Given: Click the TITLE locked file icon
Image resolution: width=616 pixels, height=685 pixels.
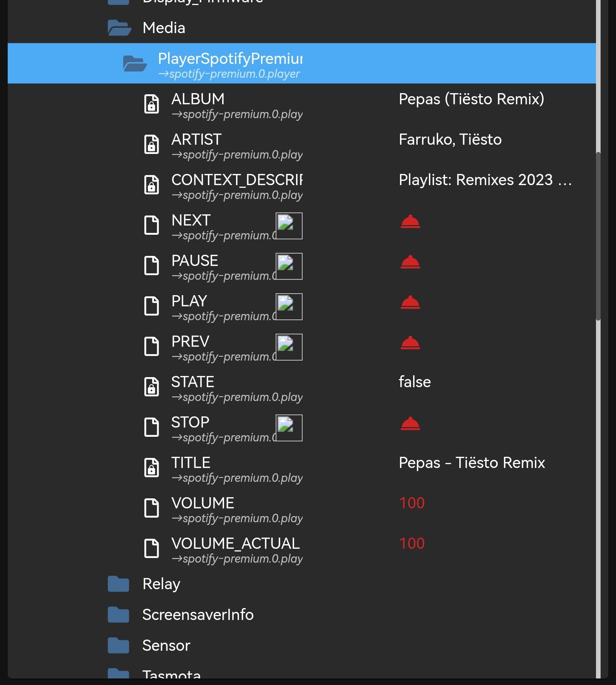Looking at the screenshot, I should (x=151, y=468).
